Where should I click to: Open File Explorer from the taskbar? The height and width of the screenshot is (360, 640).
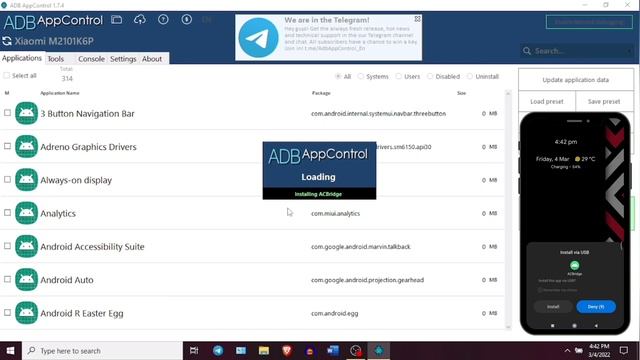[264, 351]
